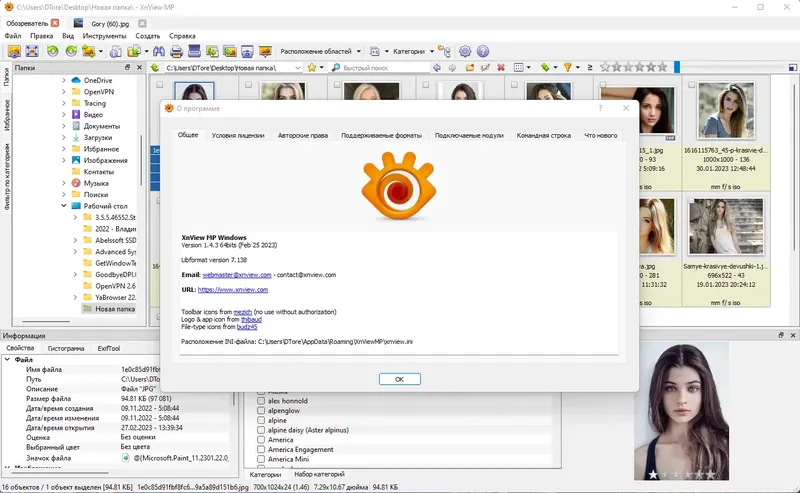This screenshot has width=800, height=493.
Task: Expand the OneDrive folder node
Action: click(x=64, y=80)
